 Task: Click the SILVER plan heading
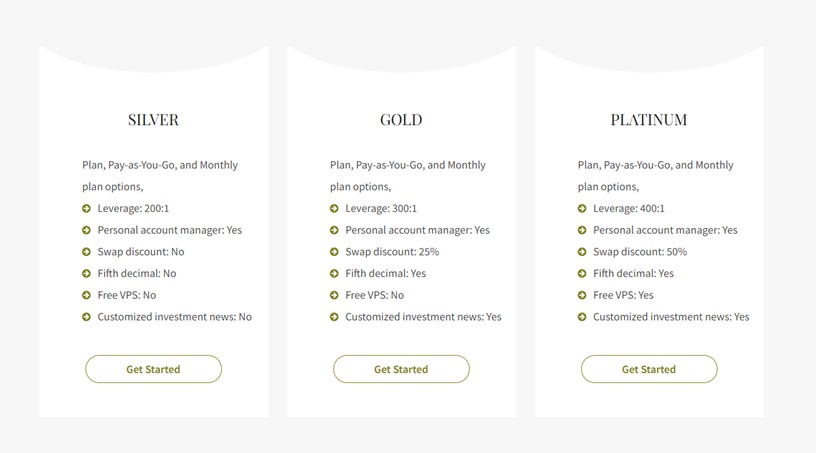(153, 120)
